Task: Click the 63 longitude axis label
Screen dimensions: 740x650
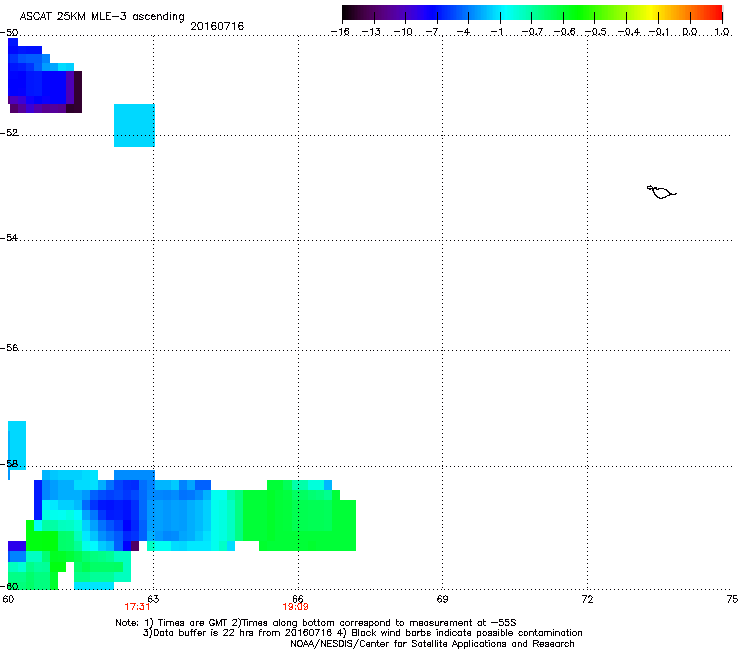Action: point(153,599)
